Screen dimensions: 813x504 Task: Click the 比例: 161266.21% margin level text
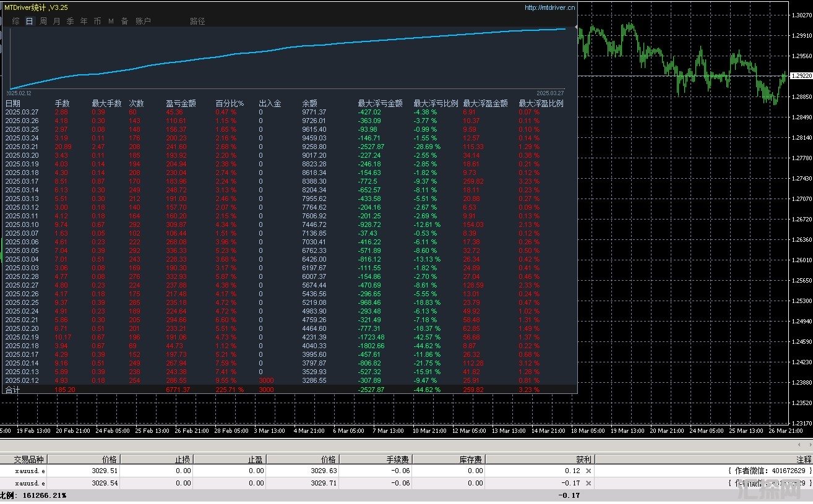point(33,495)
